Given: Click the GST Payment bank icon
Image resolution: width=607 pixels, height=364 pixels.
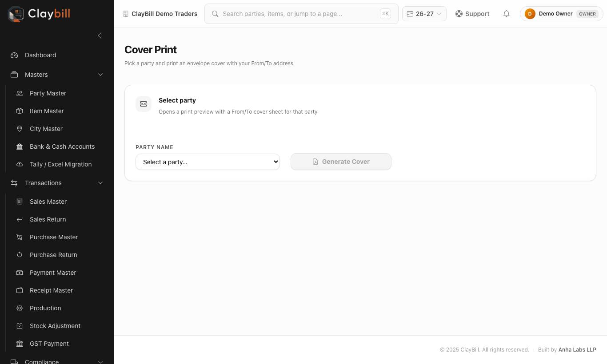Looking at the screenshot, I should pos(20,344).
